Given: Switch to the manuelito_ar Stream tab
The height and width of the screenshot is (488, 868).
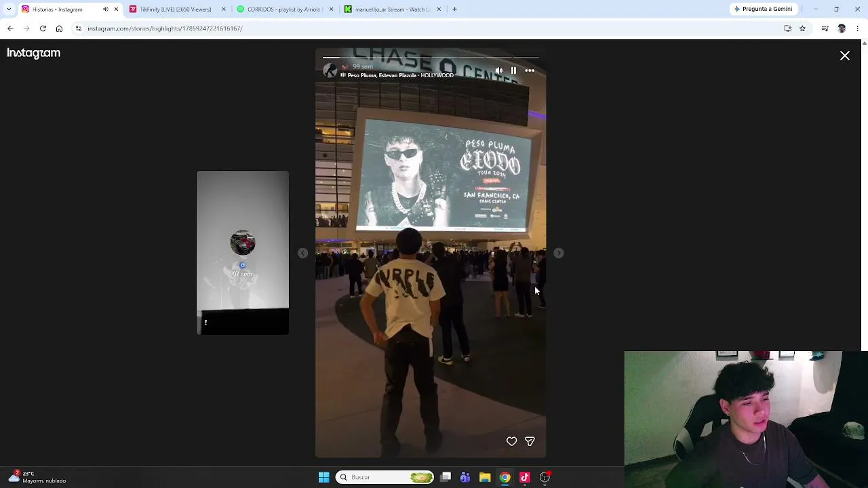Looking at the screenshot, I should click(392, 9).
